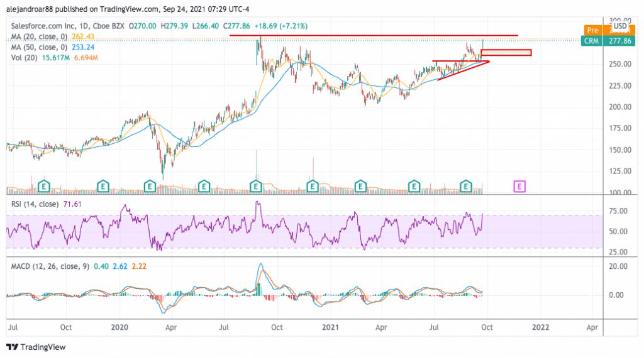Click the USD currency label on the price axis
644x358 pixels.
pos(620,26)
